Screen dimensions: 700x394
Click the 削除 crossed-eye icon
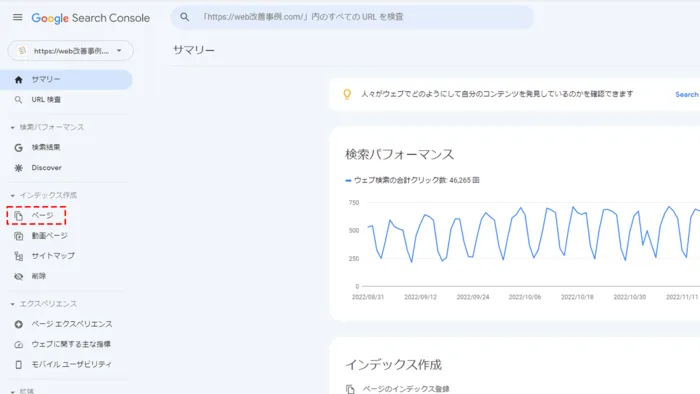18,277
